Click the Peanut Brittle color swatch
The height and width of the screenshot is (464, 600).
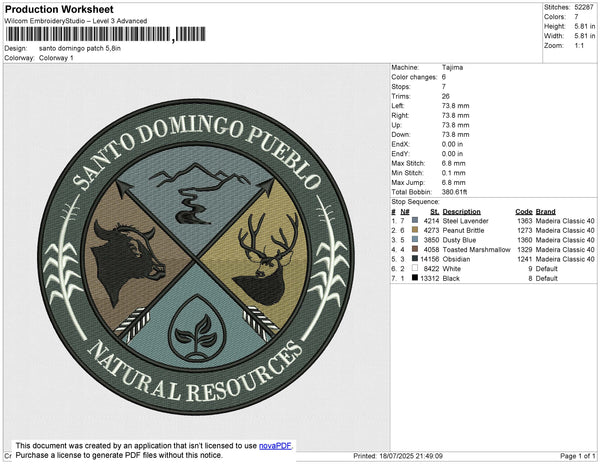(x=415, y=230)
